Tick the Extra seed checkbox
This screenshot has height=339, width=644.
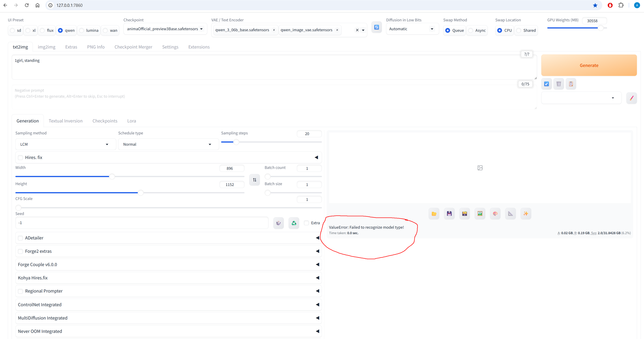click(x=306, y=223)
